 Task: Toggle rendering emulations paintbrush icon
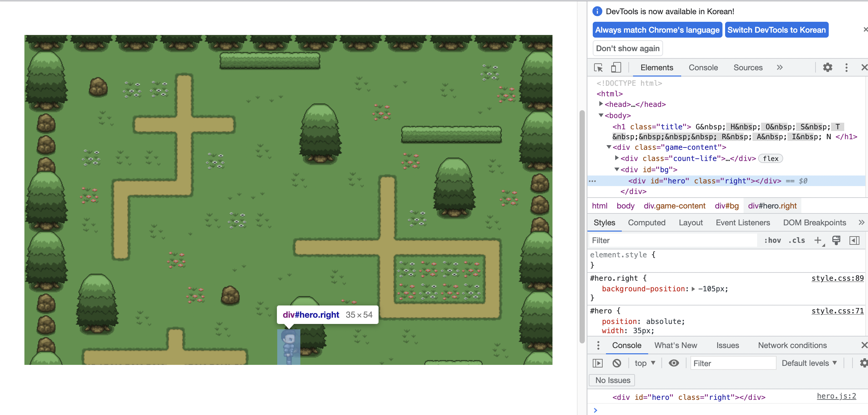coord(836,240)
